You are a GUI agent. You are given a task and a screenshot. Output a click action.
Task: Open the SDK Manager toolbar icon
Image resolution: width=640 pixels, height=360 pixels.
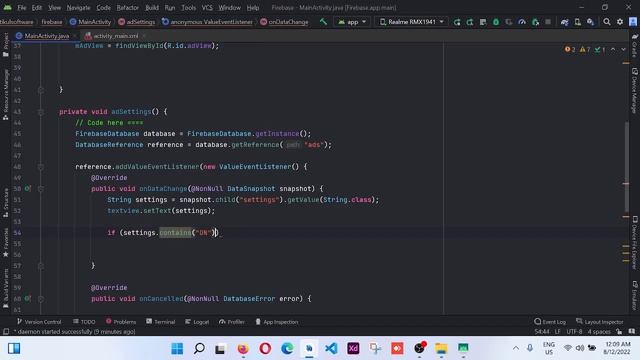pyautogui.click(x=591, y=22)
